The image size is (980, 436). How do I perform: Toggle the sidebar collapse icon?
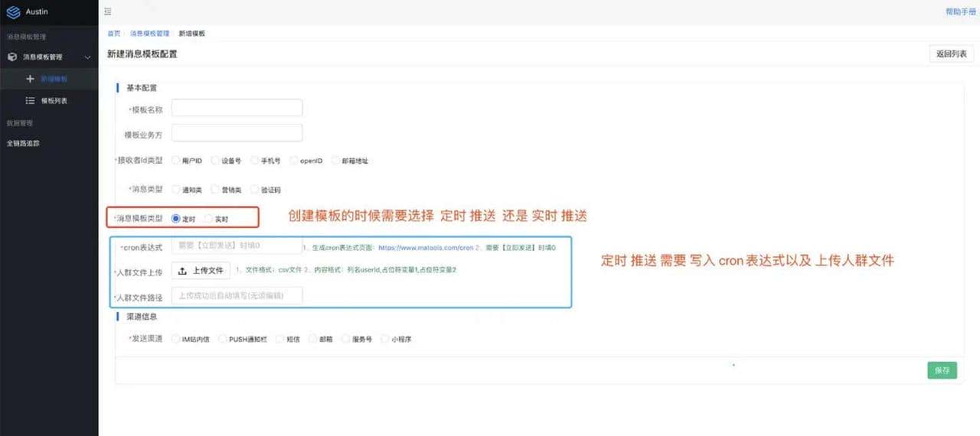108,11
